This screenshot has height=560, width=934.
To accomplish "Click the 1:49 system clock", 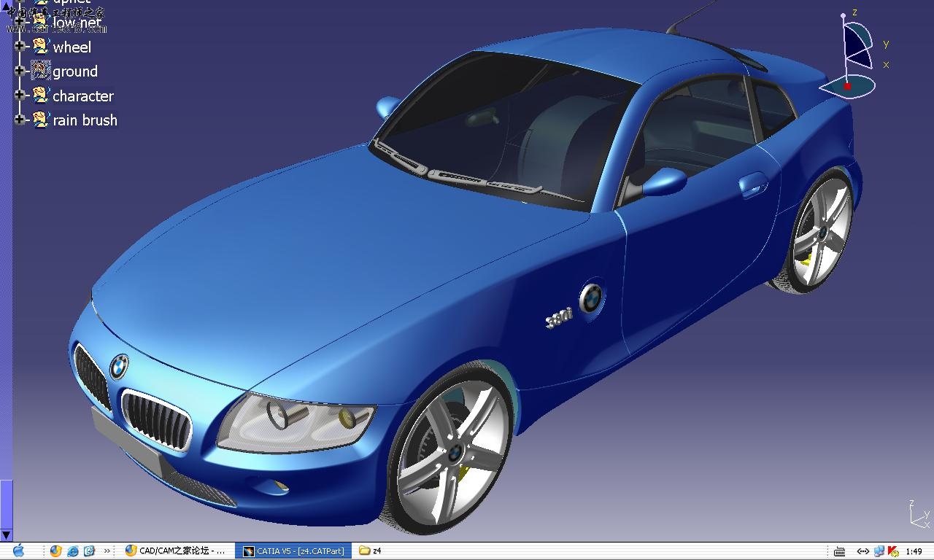I will click(914, 551).
